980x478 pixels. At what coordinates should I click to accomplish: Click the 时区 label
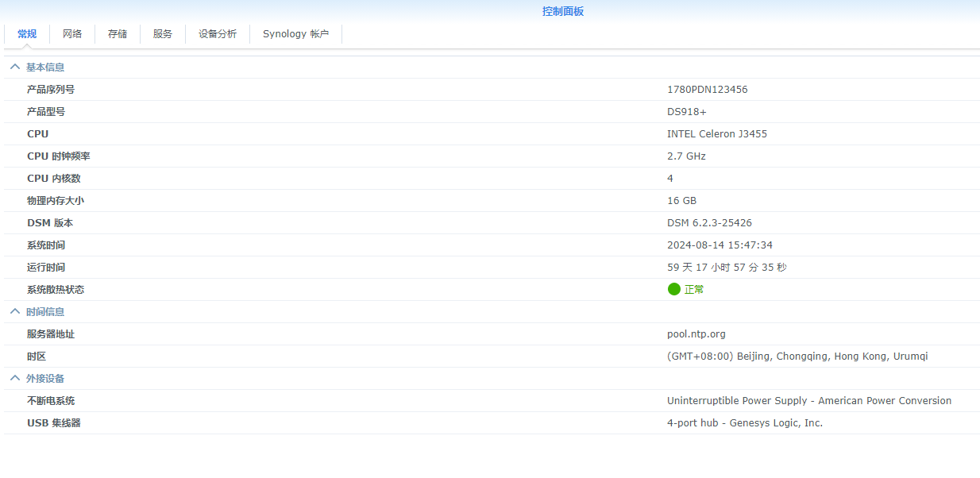[x=37, y=357]
